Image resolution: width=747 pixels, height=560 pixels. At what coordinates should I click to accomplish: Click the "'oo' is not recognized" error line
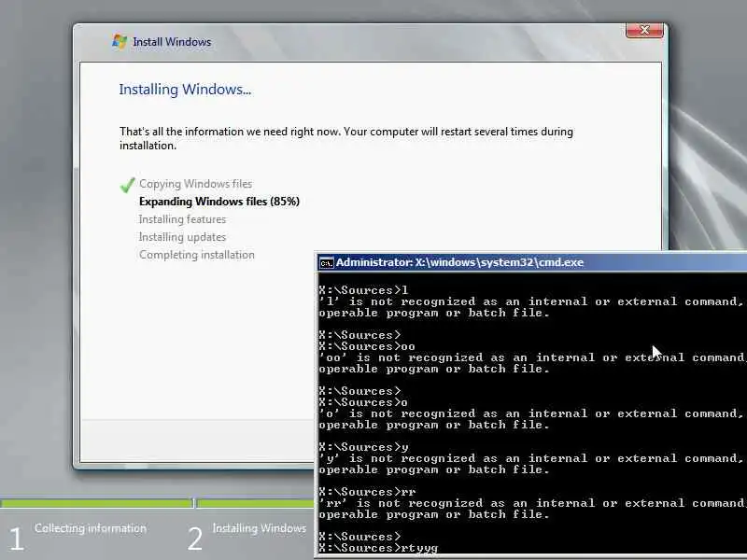[x=532, y=357]
